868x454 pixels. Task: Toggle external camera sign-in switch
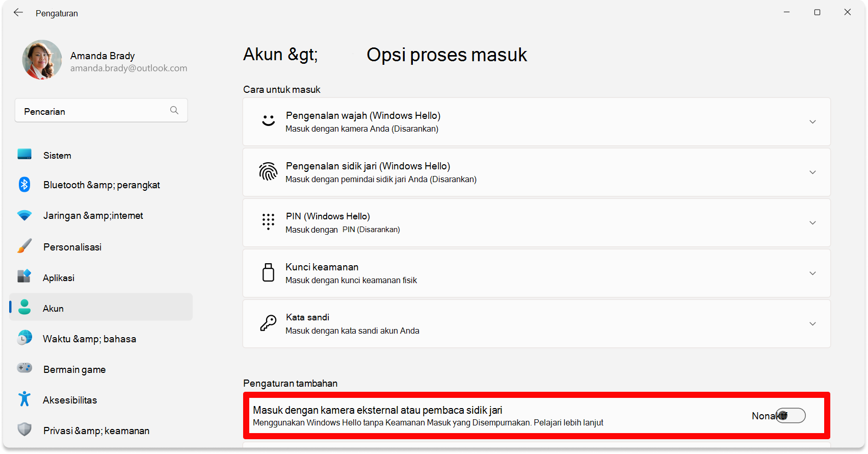pos(791,416)
